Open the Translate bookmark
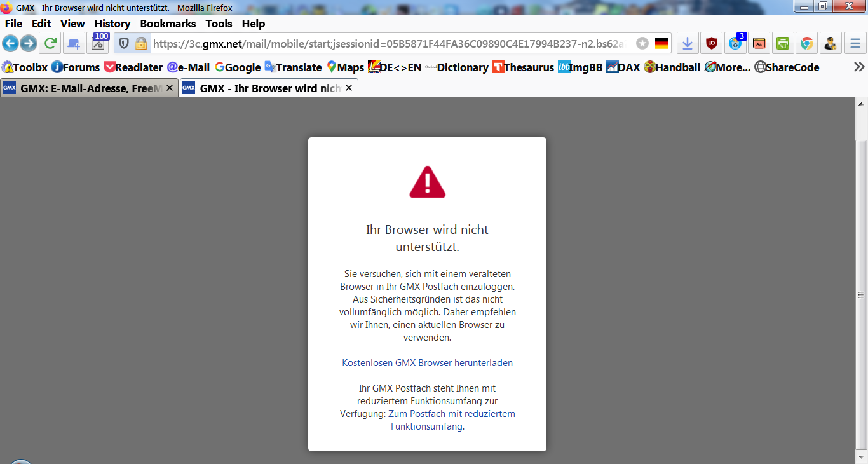The width and height of the screenshot is (868, 464). tap(293, 67)
